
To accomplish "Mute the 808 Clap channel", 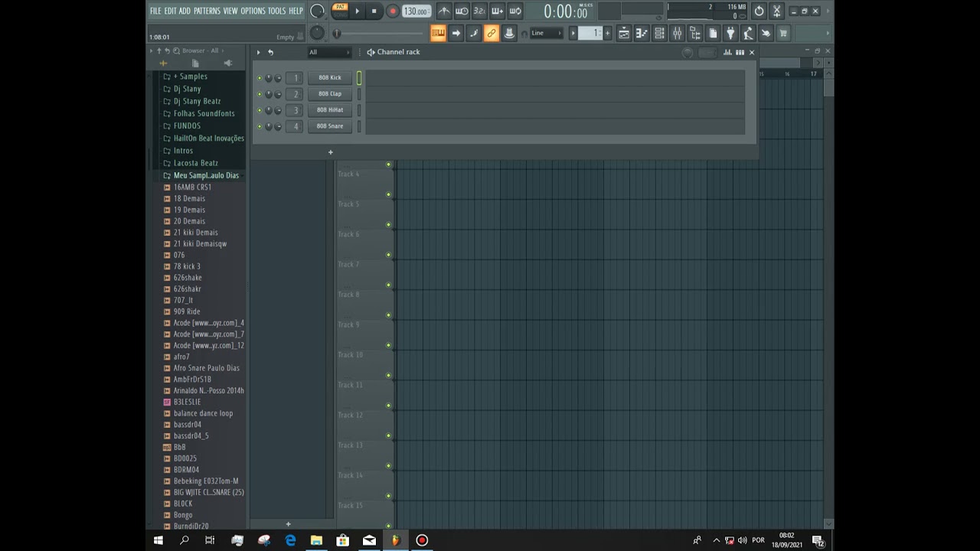I will pyautogui.click(x=260, y=94).
